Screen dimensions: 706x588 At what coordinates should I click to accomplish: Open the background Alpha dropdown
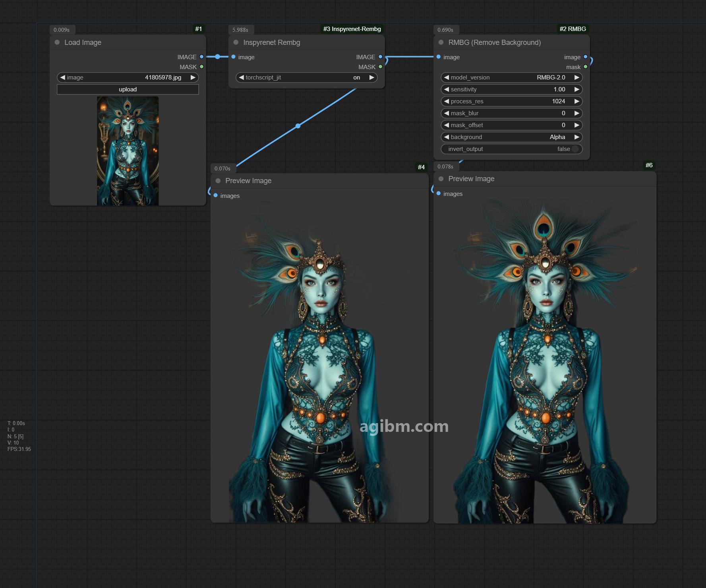512,137
